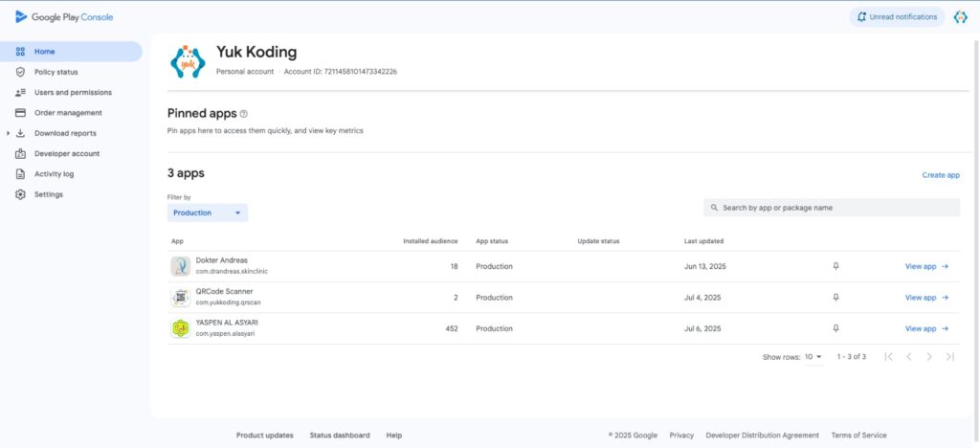The width and height of the screenshot is (980, 448).
Task: Click the Jul 6, 2025 date cell
Action: coord(702,328)
